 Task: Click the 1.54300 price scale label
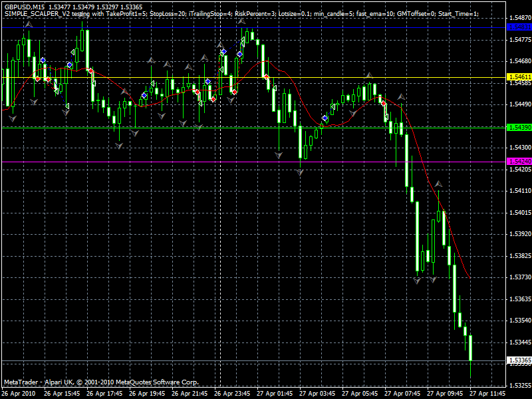pyautogui.click(x=520, y=148)
